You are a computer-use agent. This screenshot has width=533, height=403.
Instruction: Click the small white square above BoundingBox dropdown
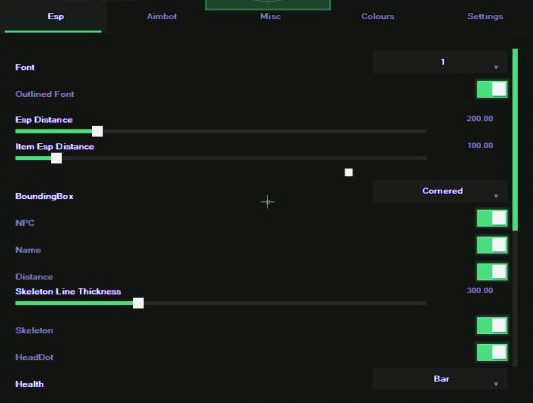click(348, 172)
